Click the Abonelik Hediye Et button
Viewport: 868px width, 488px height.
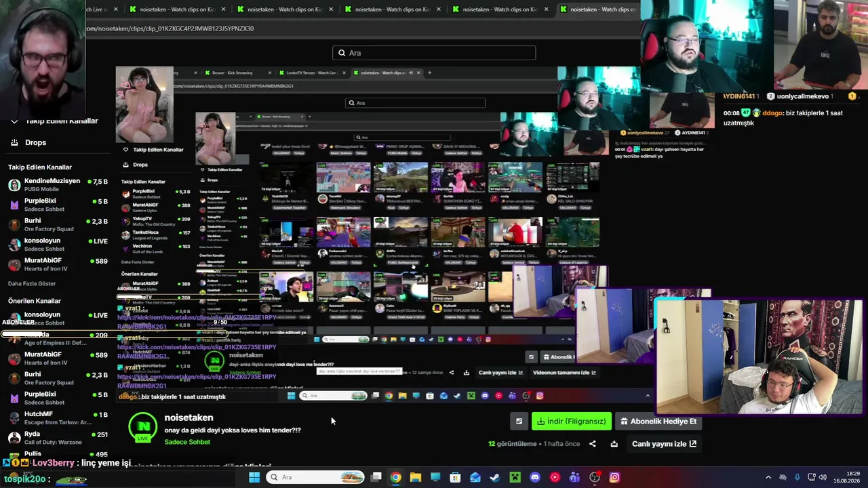pos(658,422)
